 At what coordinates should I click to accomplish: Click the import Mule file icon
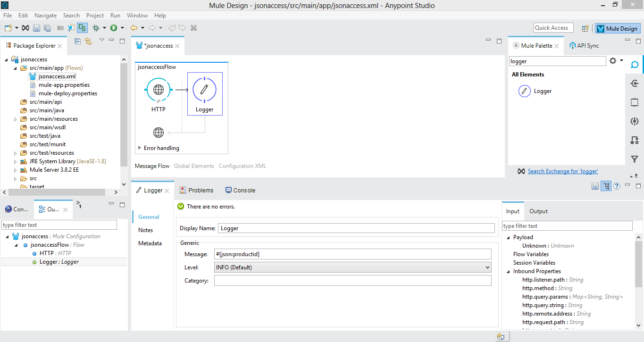pyautogui.click(x=72, y=28)
